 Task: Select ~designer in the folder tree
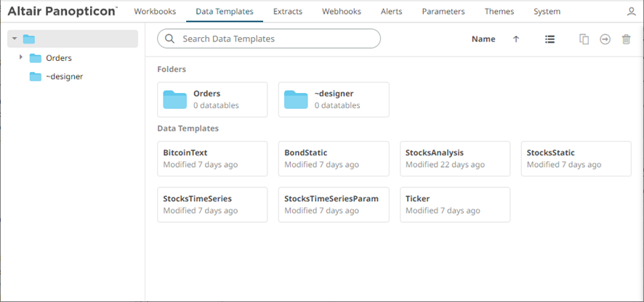pos(64,76)
